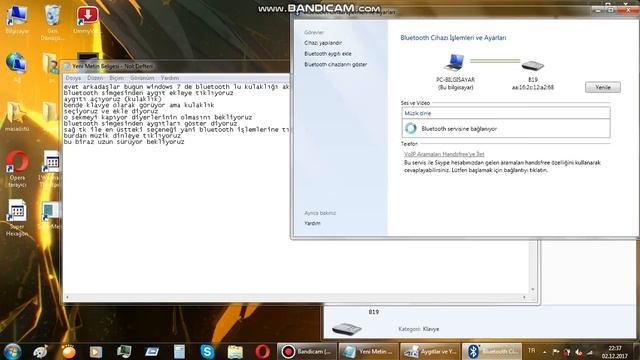Open the orange ball taskbar icon
Image resolution: width=640 pixels, height=360 pixels.
coord(69,351)
